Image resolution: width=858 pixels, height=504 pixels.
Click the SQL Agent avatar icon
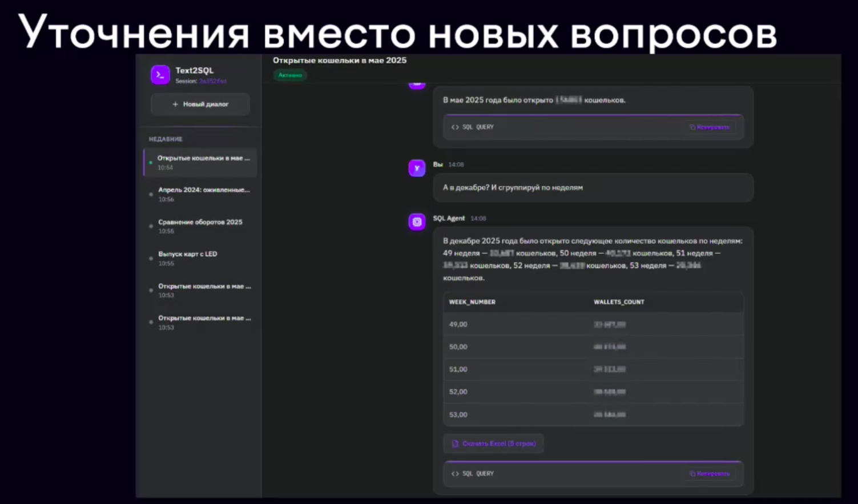pos(417,222)
